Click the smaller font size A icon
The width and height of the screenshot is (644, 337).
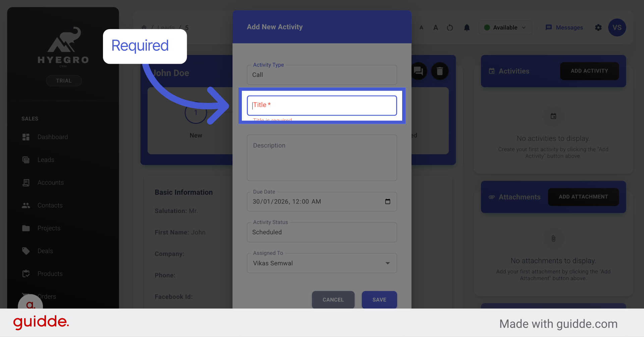coord(421,27)
